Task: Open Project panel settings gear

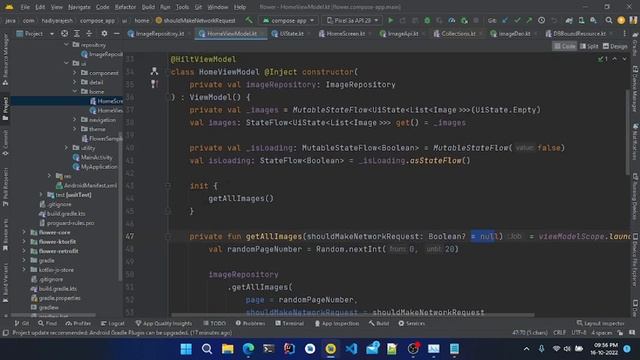Action: [x=104, y=33]
